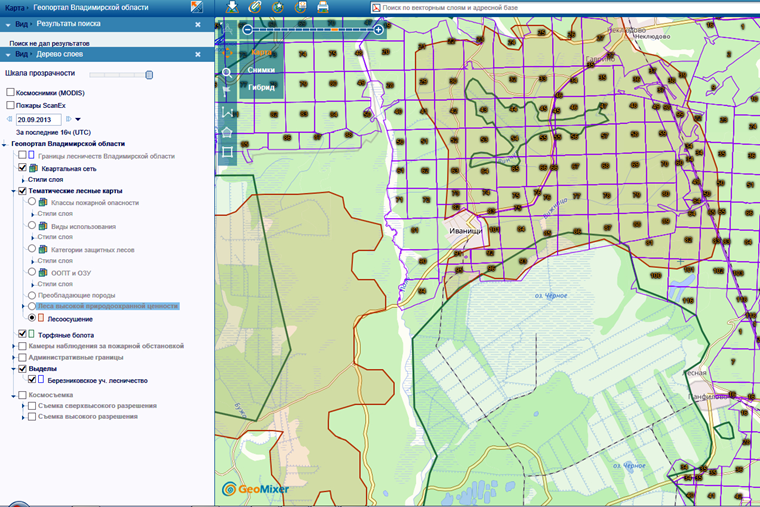Click the zoom in plus button
The height and width of the screenshot is (507, 760).
point(379,30)
